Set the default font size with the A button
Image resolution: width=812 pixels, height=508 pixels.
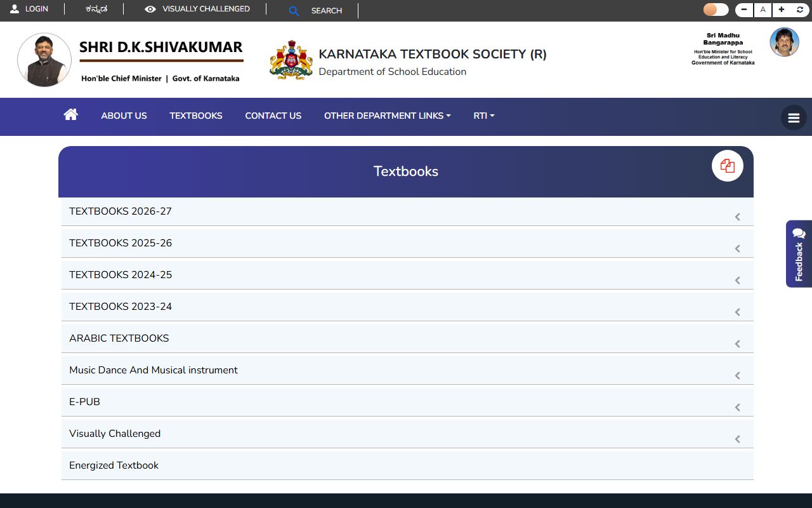(763, 10)
